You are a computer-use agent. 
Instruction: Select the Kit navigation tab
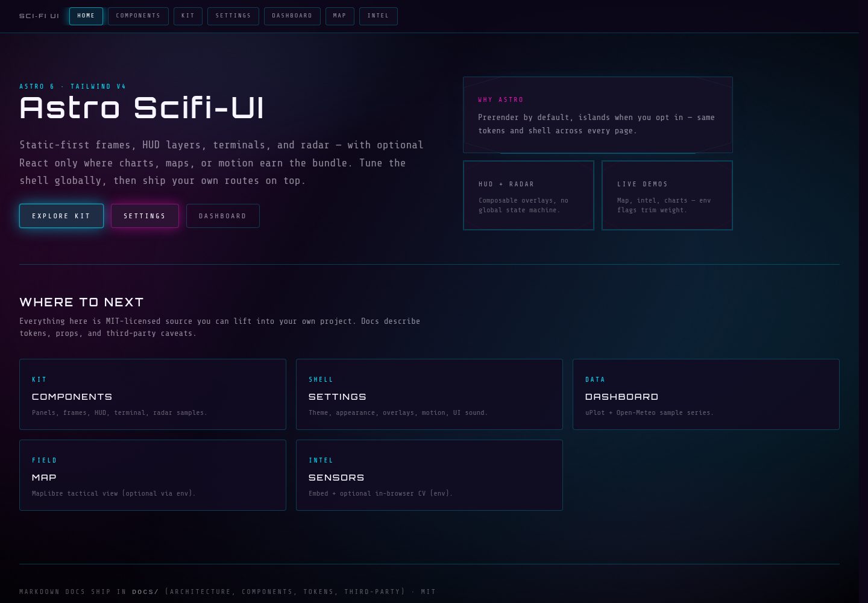[x=188, y=16]
